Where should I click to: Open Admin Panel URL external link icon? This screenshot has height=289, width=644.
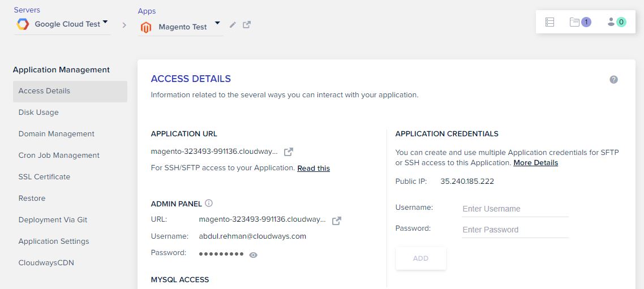click(x=336, y=221)
